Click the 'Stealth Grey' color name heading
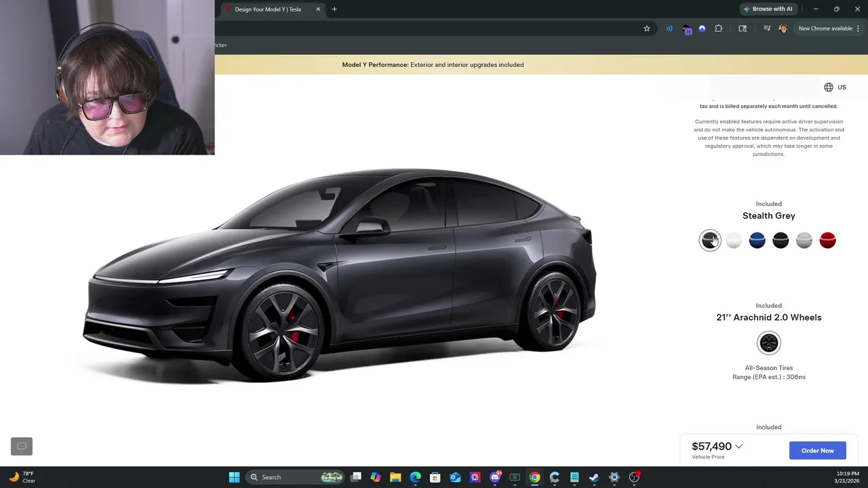 click(x=769, y=216)
